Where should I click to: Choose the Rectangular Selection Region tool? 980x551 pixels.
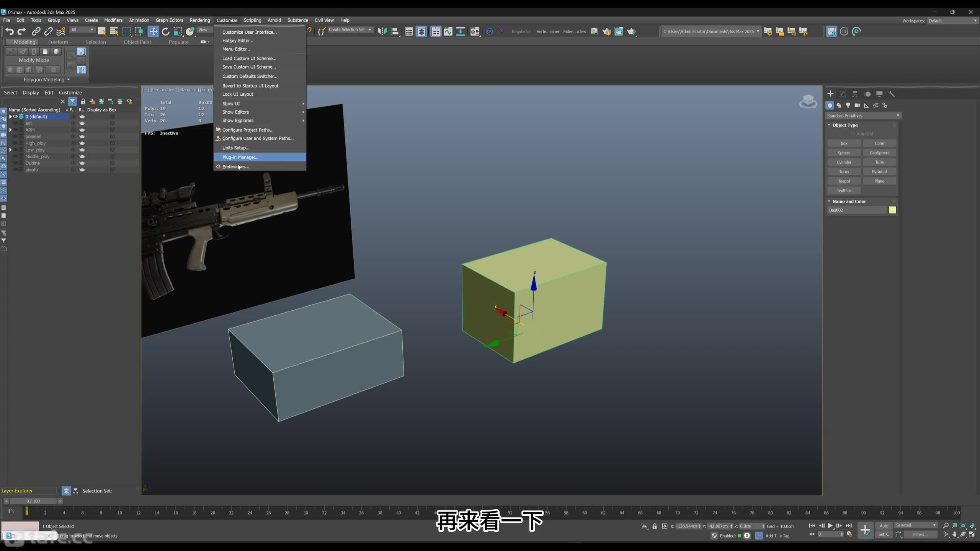(x=126, y=31)
